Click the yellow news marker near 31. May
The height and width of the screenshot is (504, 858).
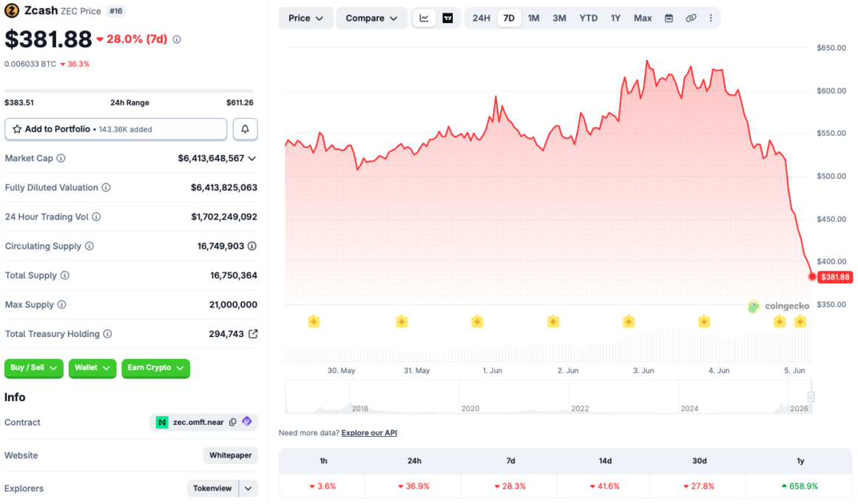pos(402,321)
